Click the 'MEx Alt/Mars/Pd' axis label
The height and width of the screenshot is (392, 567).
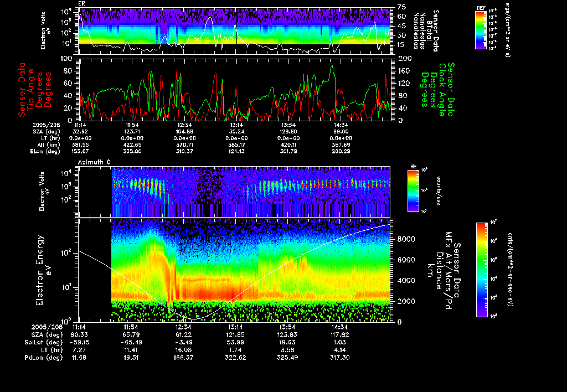[x=449, y=271]
